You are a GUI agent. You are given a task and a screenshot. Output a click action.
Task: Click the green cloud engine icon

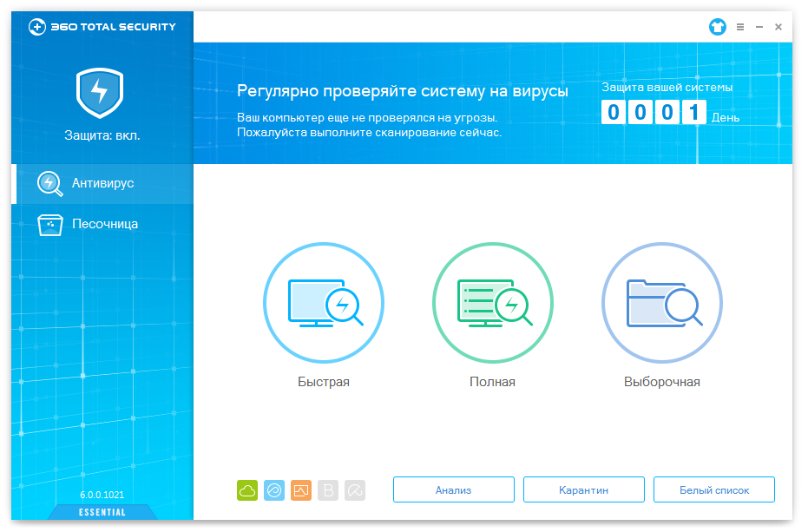[x=247, y=490]
